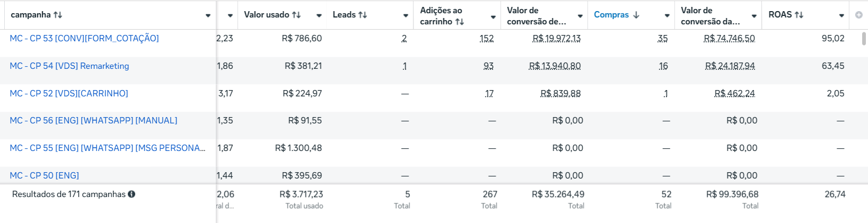
Task: Open campanha column dropdown menu
Action: point(208,15)
